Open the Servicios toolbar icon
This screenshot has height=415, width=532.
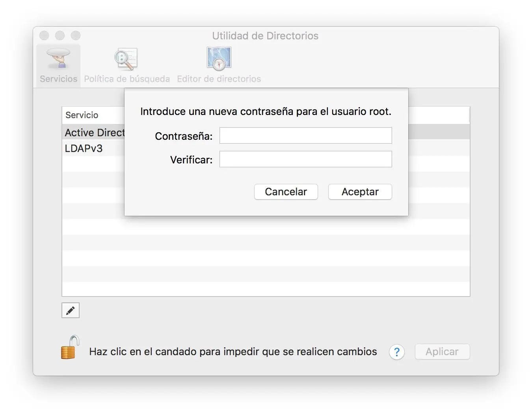58,59
